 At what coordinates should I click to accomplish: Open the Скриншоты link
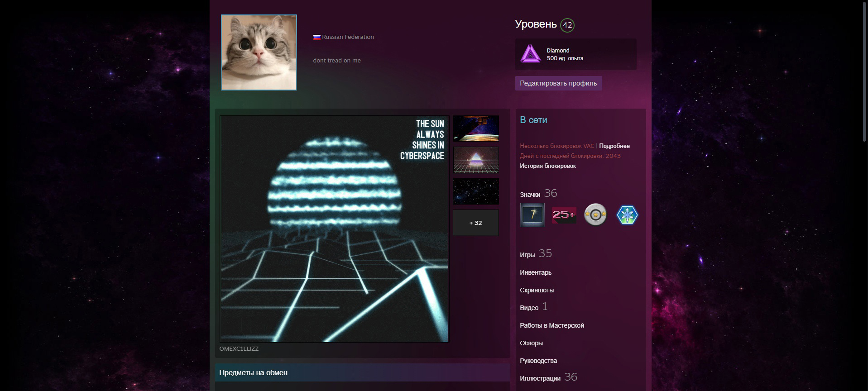537,290
